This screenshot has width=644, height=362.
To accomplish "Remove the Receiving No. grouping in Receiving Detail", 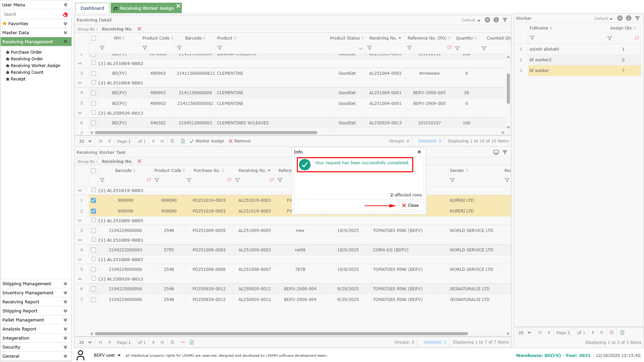I will pyautogui.click(x=139, y=29).
